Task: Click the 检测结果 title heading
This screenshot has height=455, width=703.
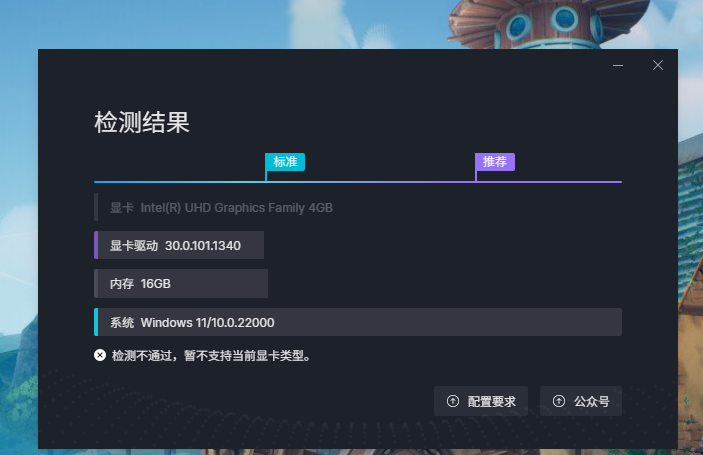Action: [x=142, y=122]
